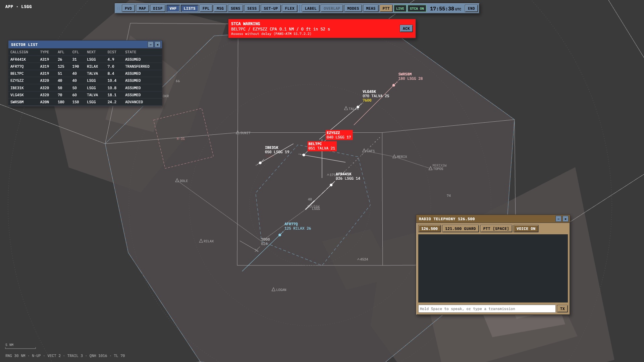Screen dimensions: 644x362
Task: Click the VLG45K track label
Action: 376,96
